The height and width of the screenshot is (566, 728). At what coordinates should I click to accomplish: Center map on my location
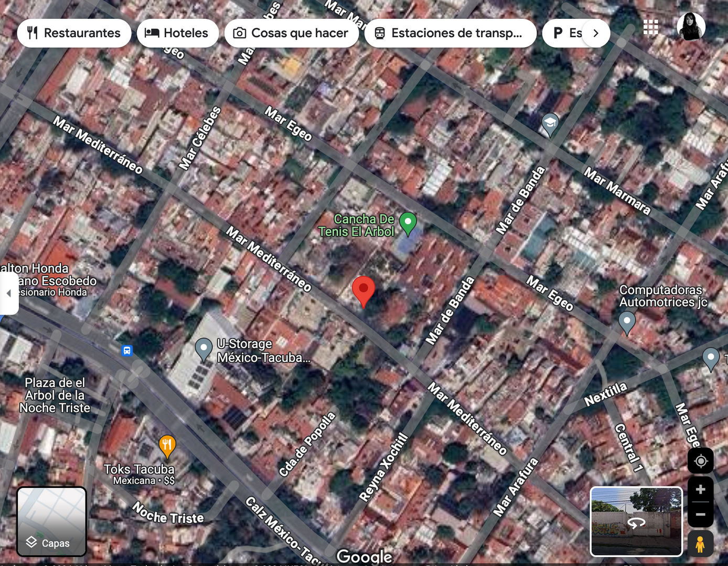tap(701, 461)
